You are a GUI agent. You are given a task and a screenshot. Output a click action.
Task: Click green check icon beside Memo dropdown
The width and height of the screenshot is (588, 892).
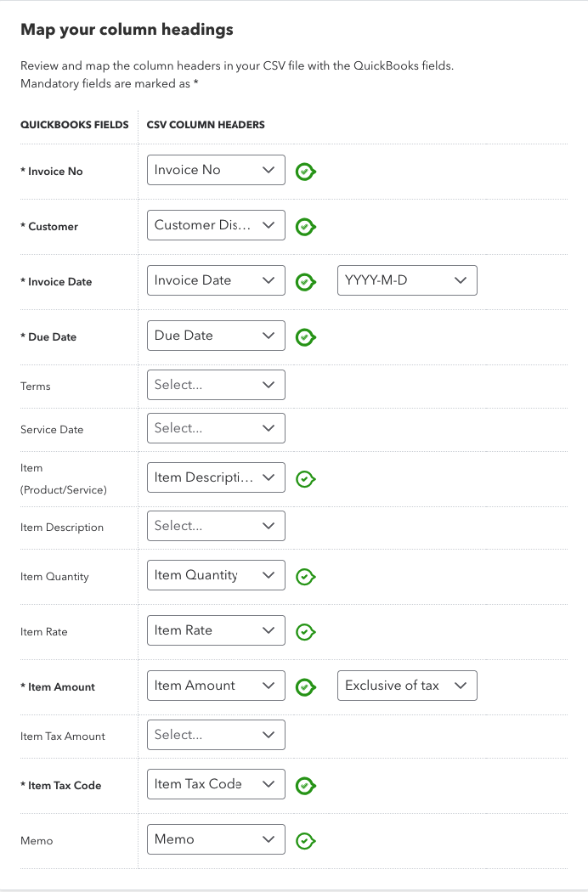(x=305, y=841)
